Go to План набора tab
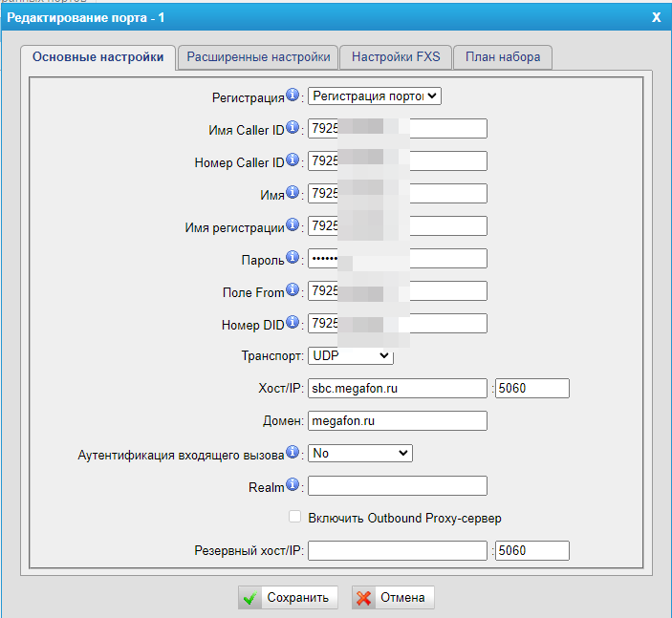This screenshot has width=672, height=618. 503,57
